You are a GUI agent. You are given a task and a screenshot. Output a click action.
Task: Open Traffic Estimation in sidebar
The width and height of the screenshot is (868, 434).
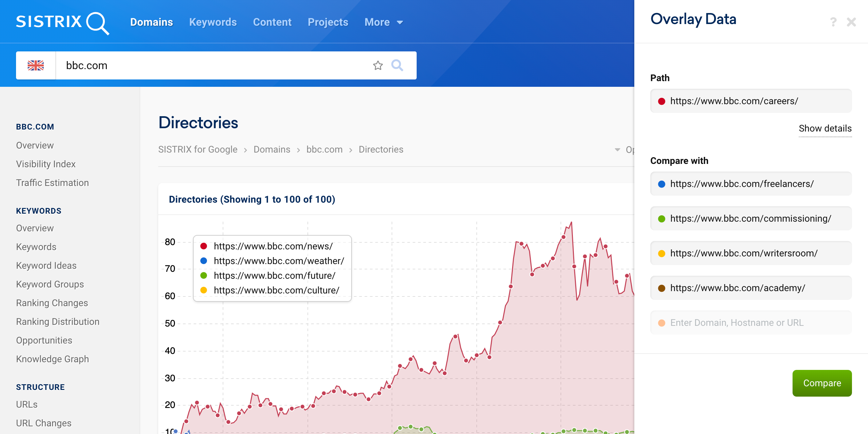pyautogui.click(x=52, y=183)
